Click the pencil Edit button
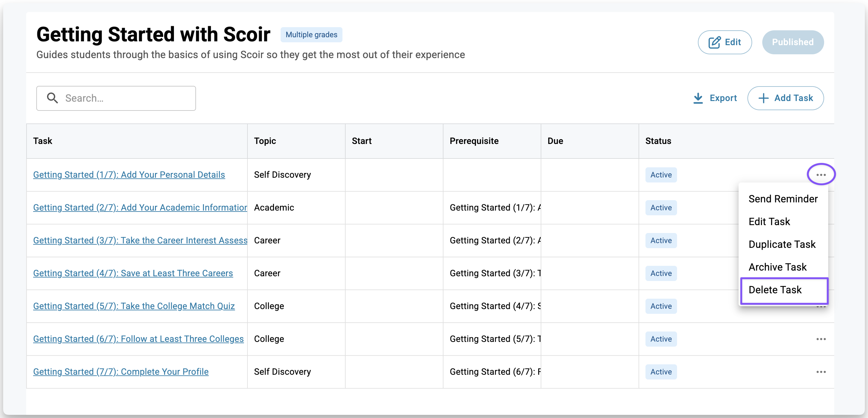868x418 pixels. click(724, 42)
